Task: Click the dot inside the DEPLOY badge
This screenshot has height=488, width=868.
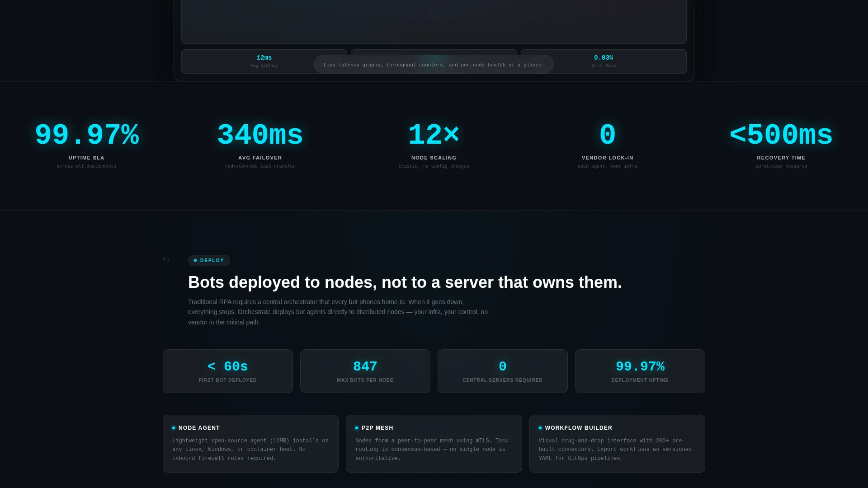Action: [195, 260]
